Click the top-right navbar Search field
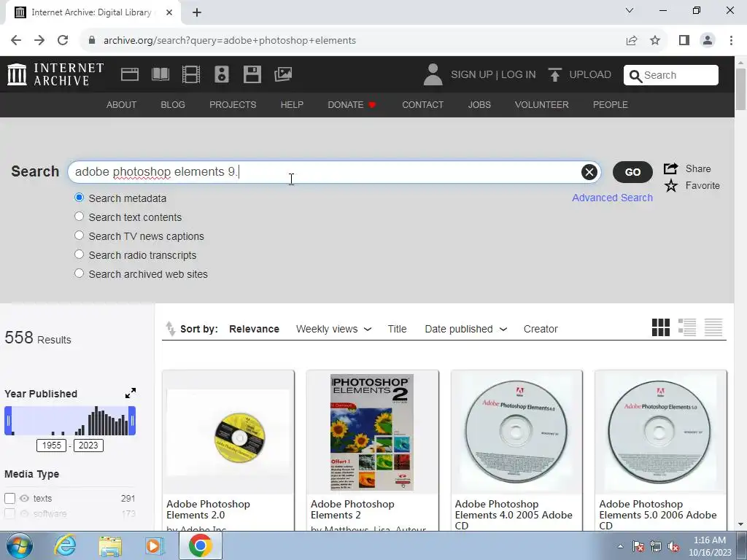747x560 pixels. (x=671, y=75)
